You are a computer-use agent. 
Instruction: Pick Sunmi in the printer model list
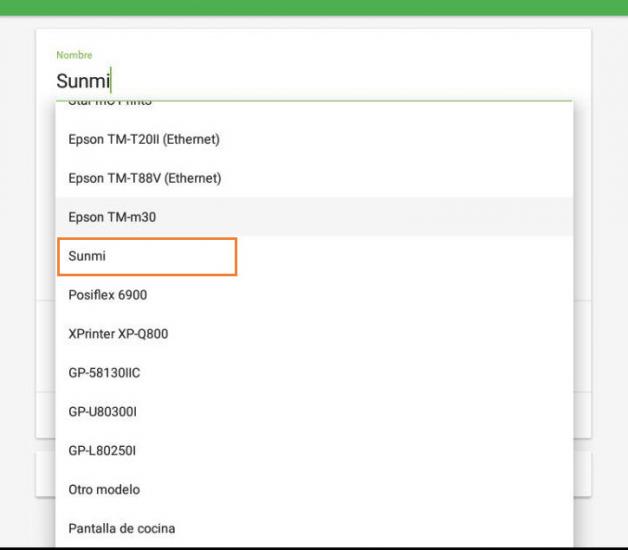pos(314,256)
